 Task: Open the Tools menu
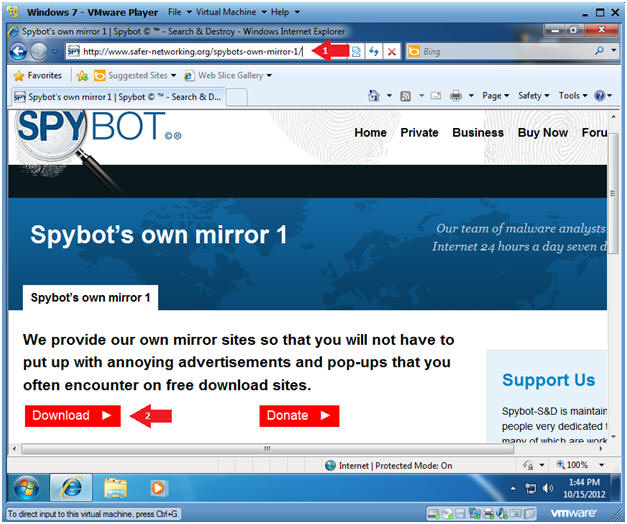(573, 96)
